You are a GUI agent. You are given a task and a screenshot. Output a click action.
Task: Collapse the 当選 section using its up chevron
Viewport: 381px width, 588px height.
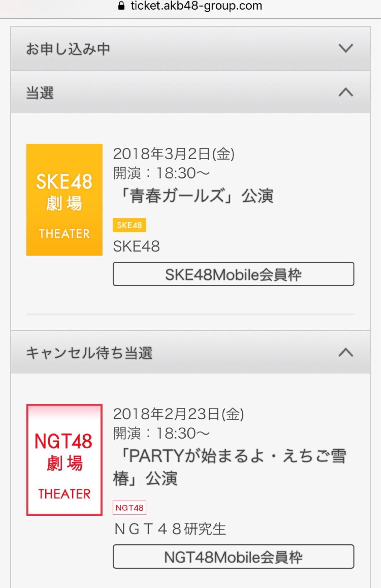[346, 92]
